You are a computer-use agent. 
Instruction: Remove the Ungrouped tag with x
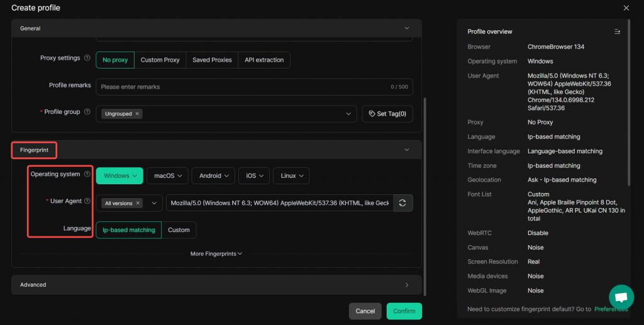tap(138, 114)
